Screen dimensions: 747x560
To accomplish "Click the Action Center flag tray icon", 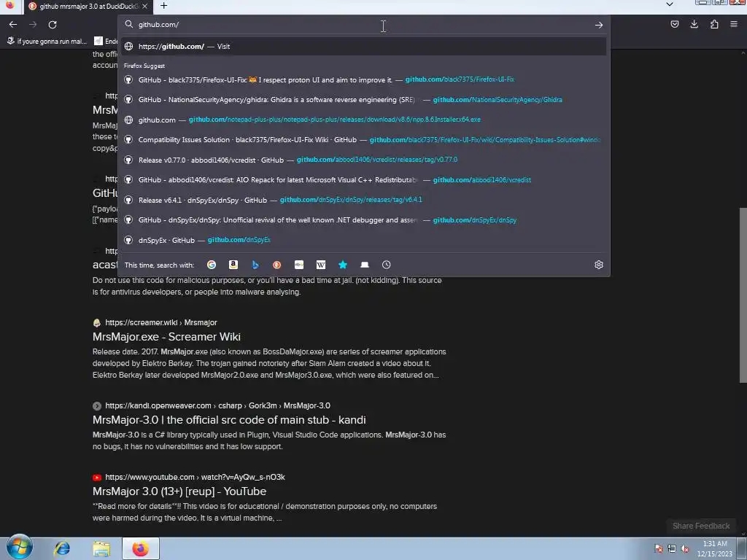I will (x=659, y=548).
